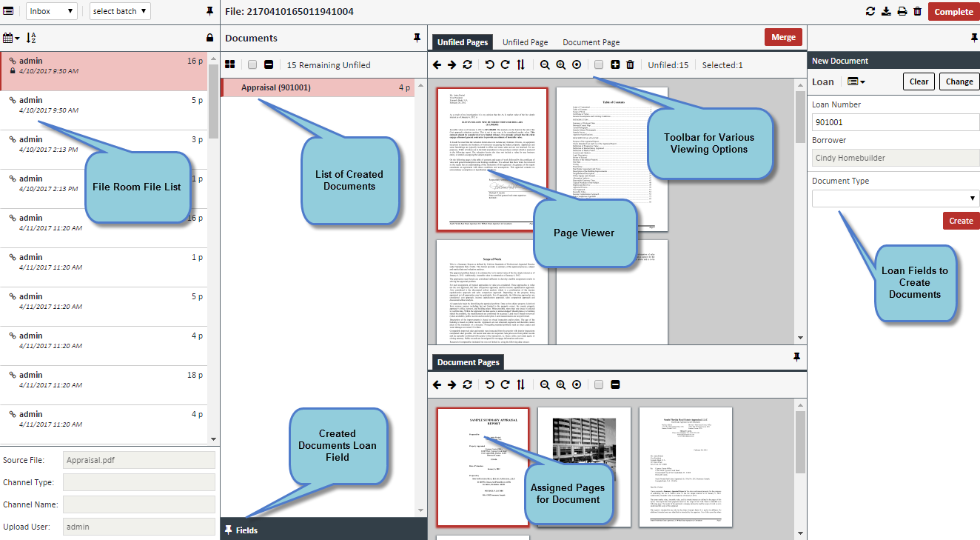The height and width of the screenshot is (540, 980).
Task: Open the Document Type dropdown
Action: [896, 199]
